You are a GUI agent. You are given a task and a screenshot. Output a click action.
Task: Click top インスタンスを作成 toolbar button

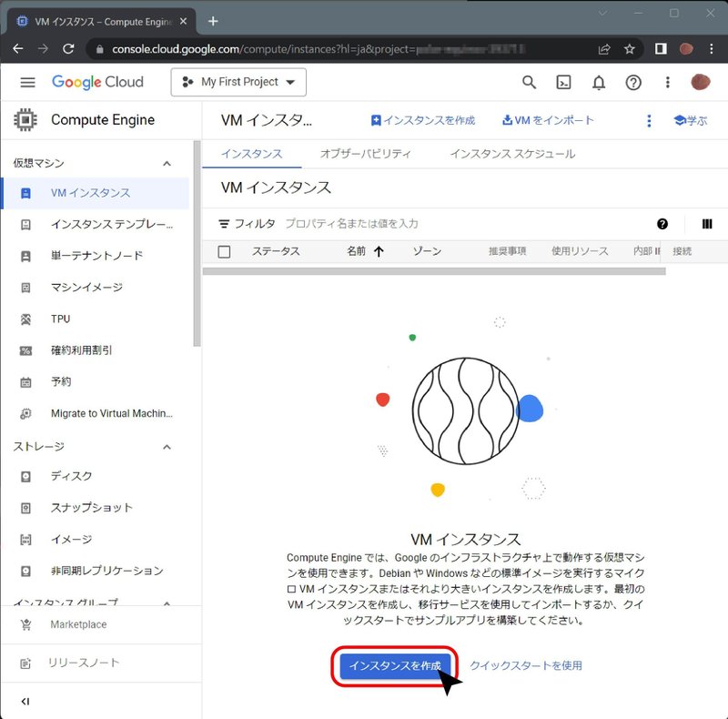[x=423, y=120]
